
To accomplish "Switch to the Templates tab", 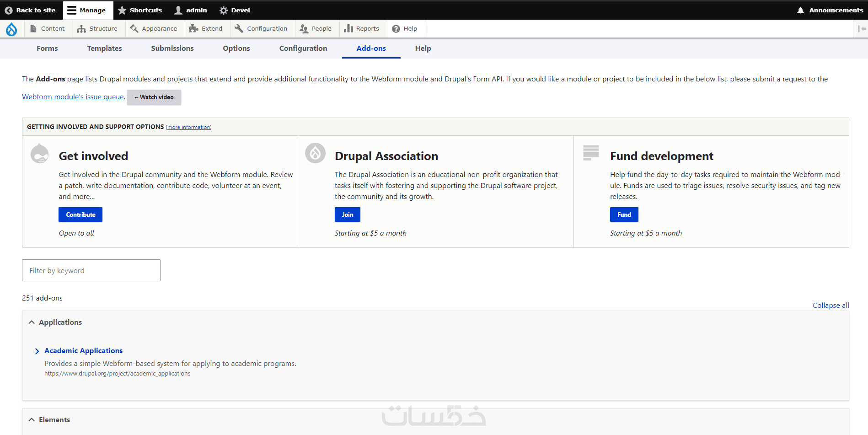I will (104, 48).
